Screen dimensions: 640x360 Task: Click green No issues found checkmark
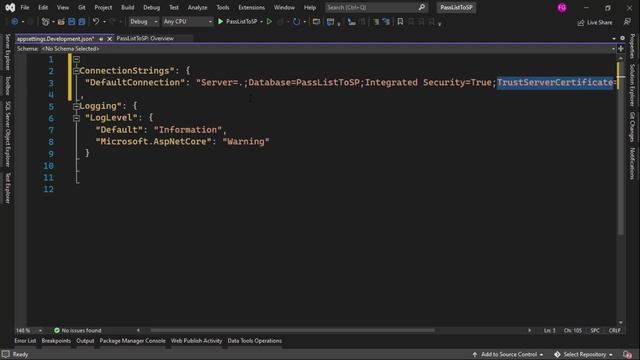[57, 330]
